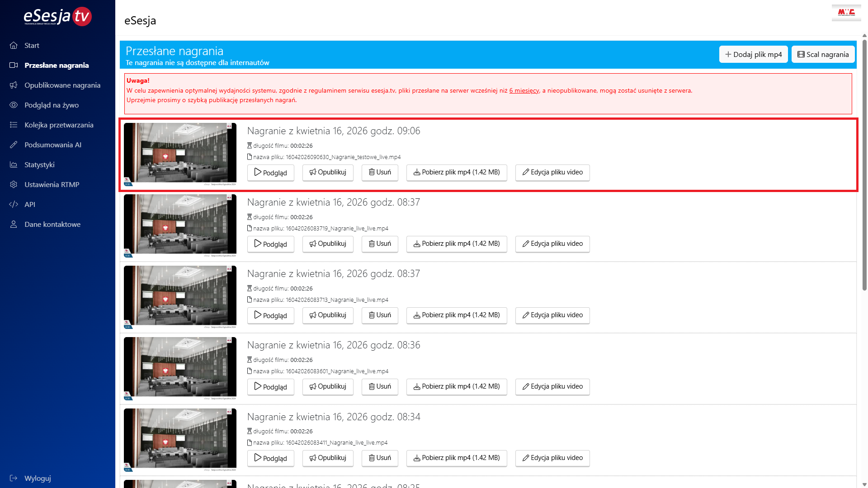Follow the '6 miesięcy' link in warning

pyautogui.click(x=524, y=90)
